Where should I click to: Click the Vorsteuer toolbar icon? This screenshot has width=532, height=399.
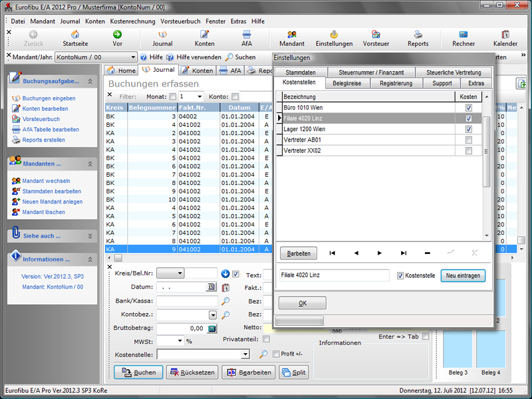click(376, 35)
